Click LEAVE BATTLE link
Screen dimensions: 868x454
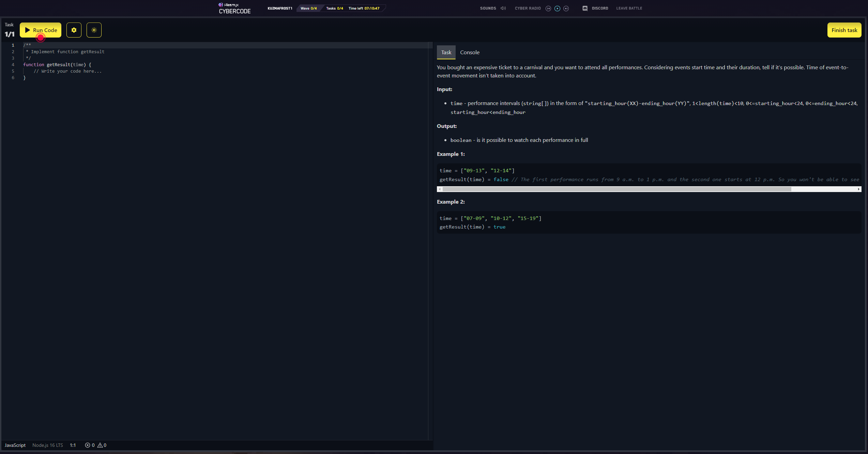[629, 8]
